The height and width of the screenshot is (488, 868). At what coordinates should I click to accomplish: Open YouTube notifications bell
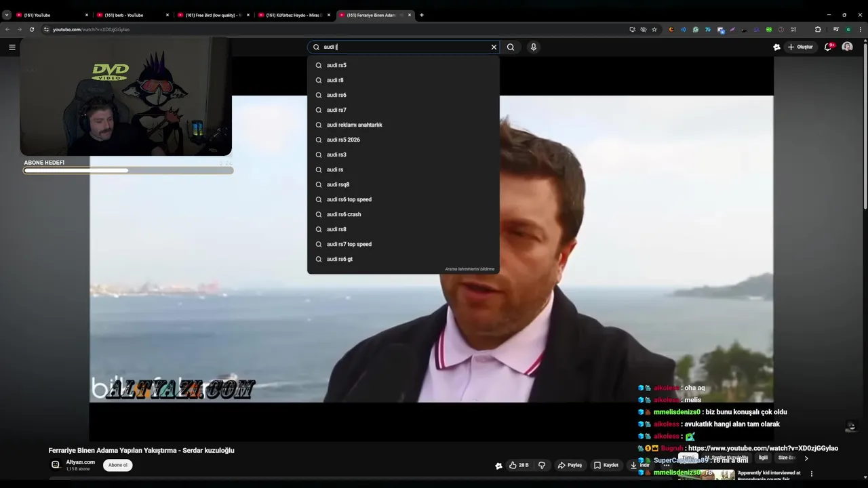828,47
